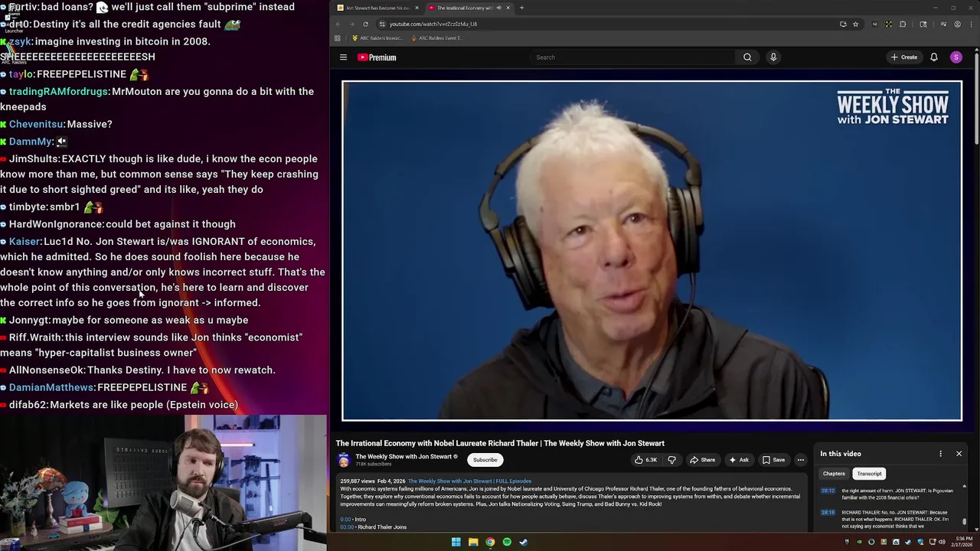Open the ARC Raiders Interactive bookmark

click(x=377, y=37)
